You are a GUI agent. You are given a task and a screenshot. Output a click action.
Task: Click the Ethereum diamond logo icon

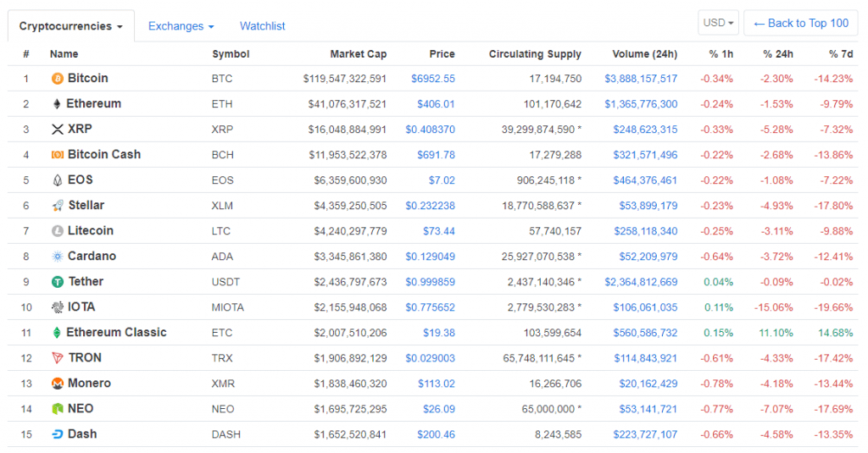(x=58, y=104)
